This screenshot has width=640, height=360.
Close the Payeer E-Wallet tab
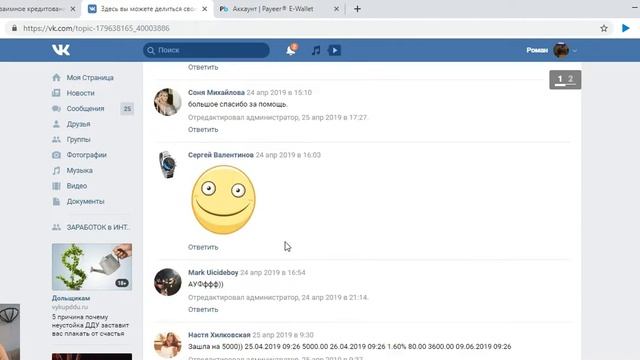(x=336, y=9)
